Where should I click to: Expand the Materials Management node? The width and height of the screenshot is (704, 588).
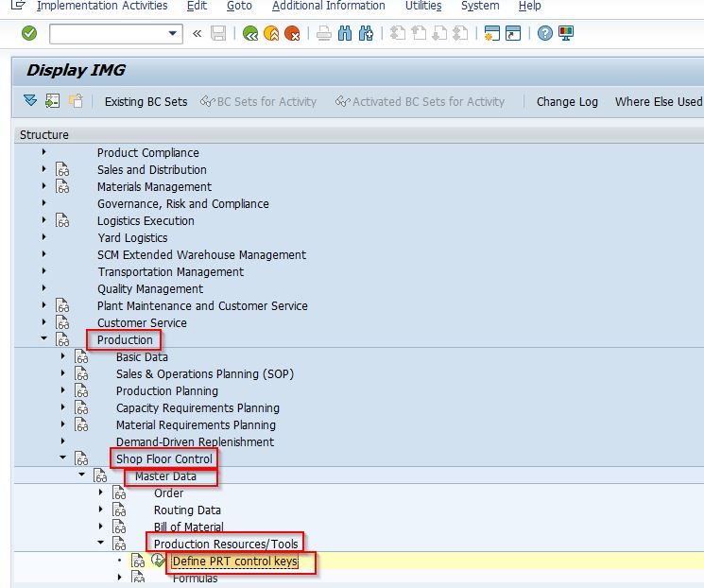pos(43,186)
